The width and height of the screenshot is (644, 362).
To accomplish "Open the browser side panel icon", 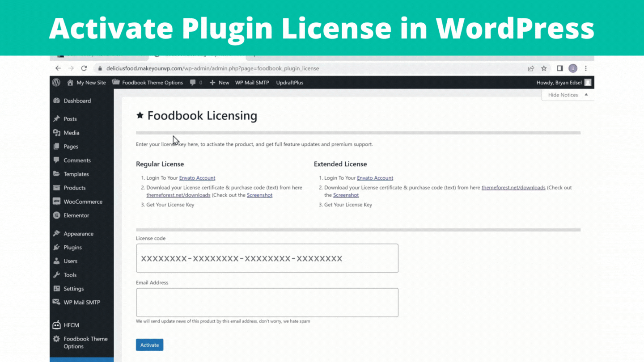I will 559,68.
